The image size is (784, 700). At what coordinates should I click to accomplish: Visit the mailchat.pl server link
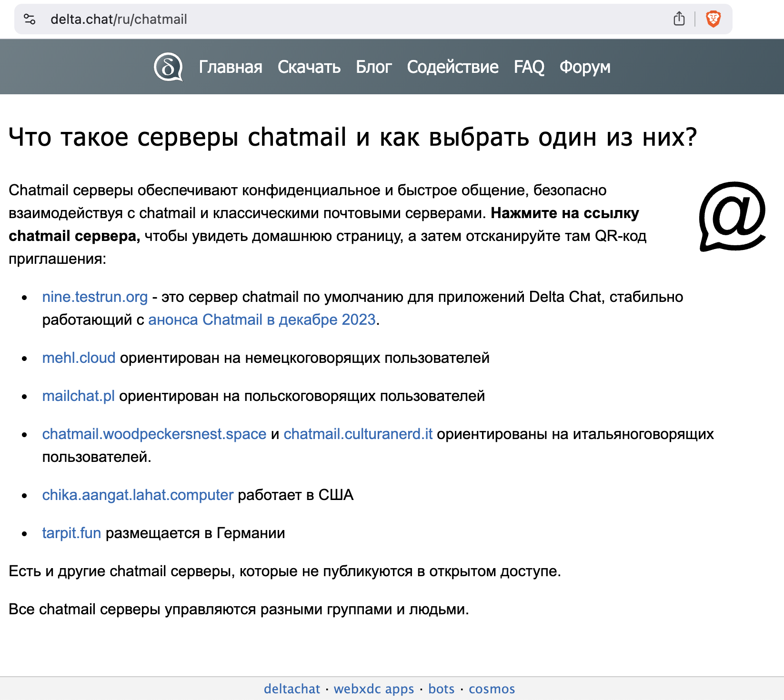(78, 396)
